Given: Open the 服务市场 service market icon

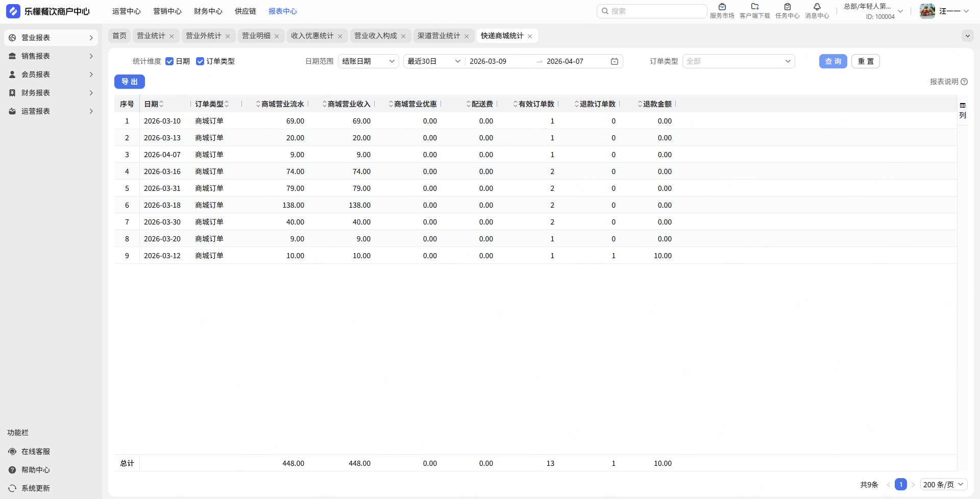Looking at the screenshot, I should click(x=722, y=7).
